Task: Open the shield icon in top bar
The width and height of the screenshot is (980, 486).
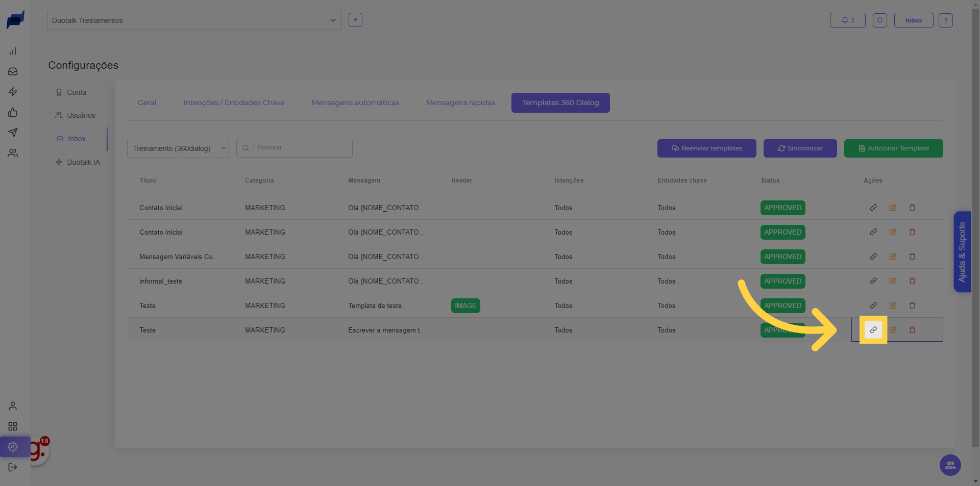Action: [x=879, y=20]
